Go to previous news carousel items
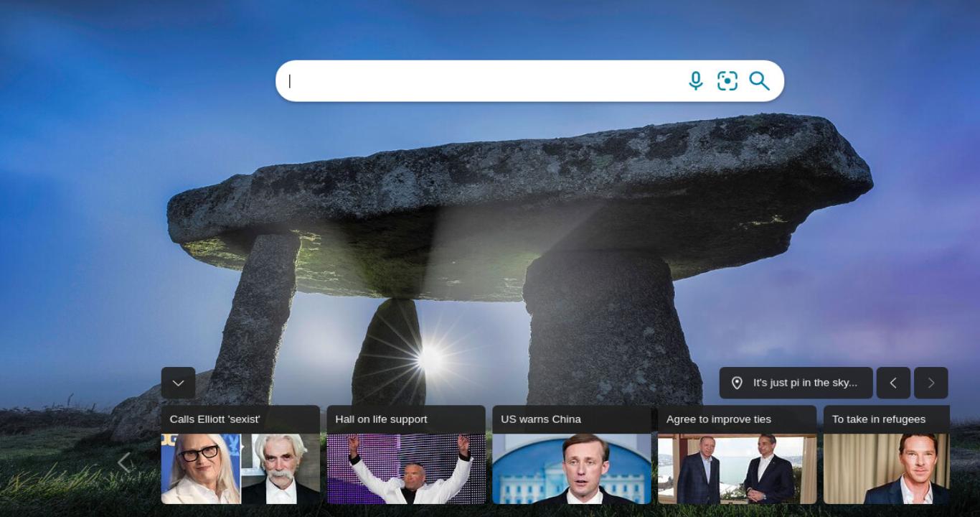Screen dimensions: 980x517 pyautogui.click(x=124, y=462)
